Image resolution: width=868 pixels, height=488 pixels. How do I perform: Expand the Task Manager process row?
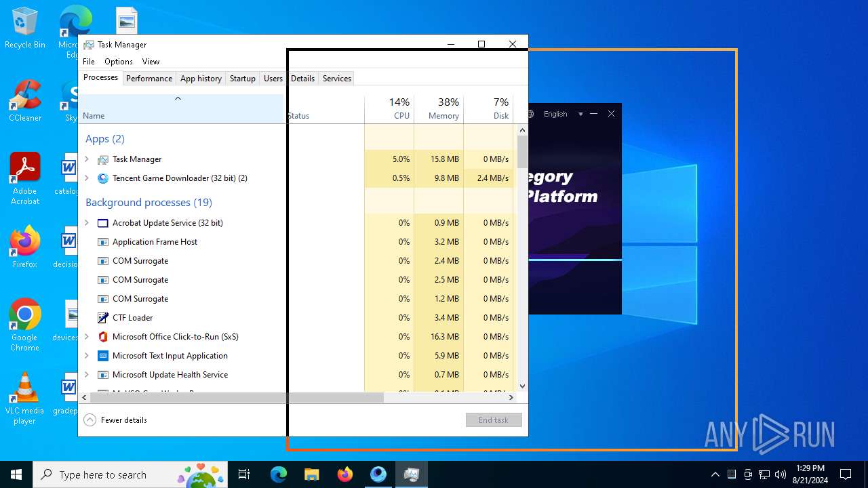(x=87, y=159)
